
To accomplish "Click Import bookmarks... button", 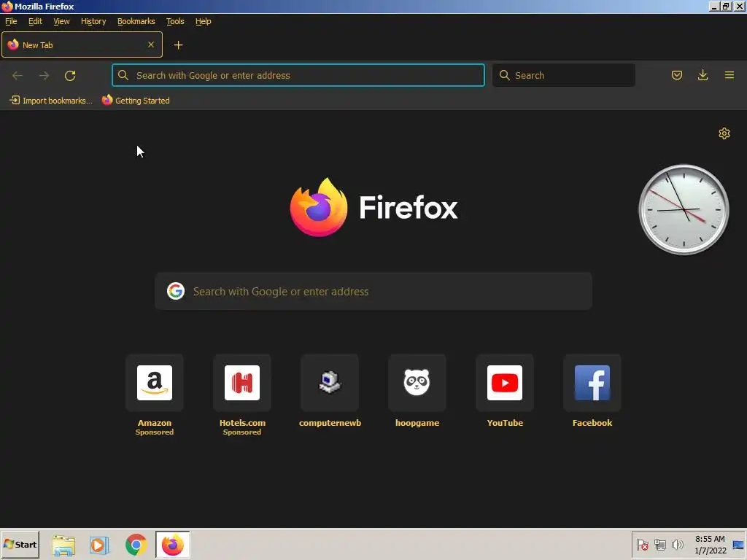I will (x=51, y=101).
